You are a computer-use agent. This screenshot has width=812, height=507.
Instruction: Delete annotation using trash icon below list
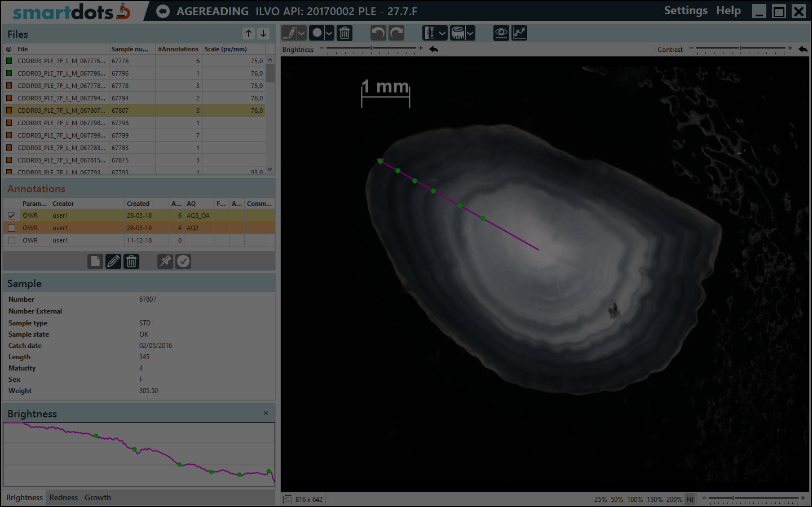[x=131, y=262]
